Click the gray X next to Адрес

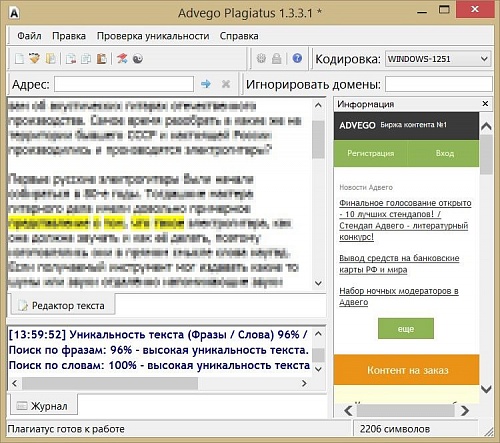(226, 84)
